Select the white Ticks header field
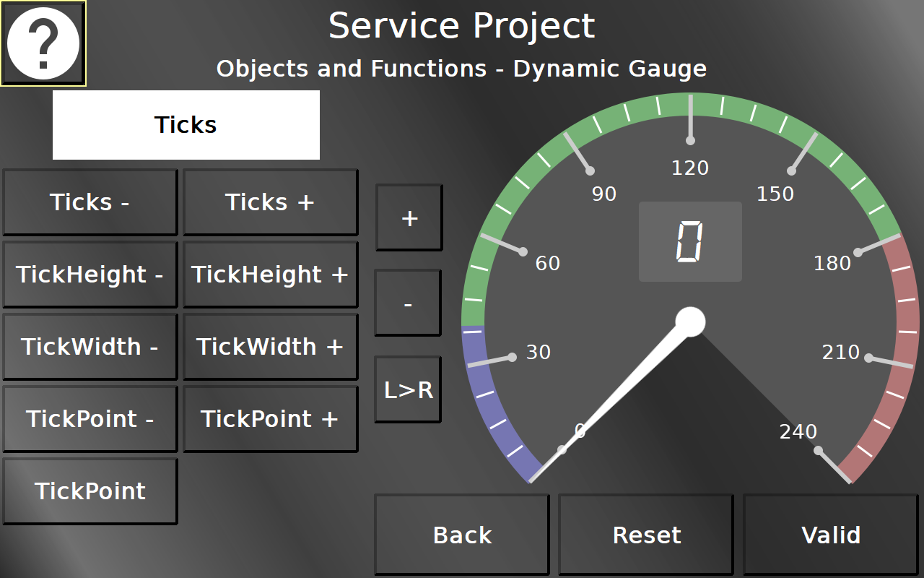The height and width of the screenshot is (578, 924). point(186,125)
